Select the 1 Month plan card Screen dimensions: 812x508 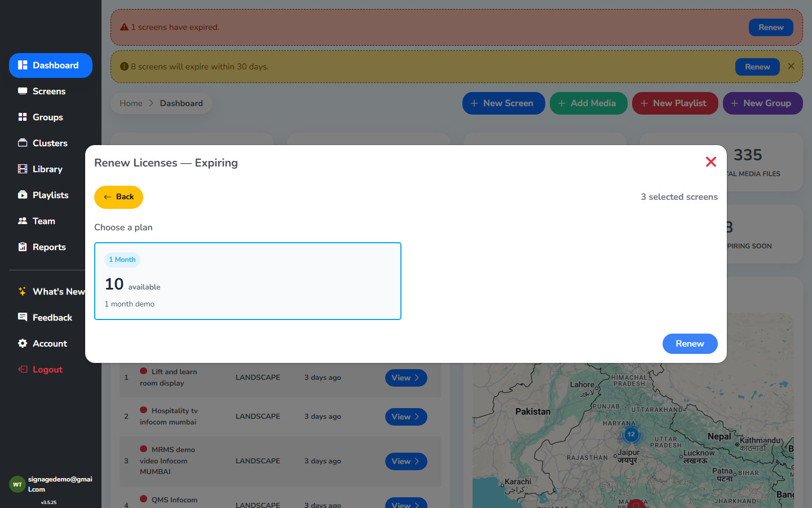point(248,281)
